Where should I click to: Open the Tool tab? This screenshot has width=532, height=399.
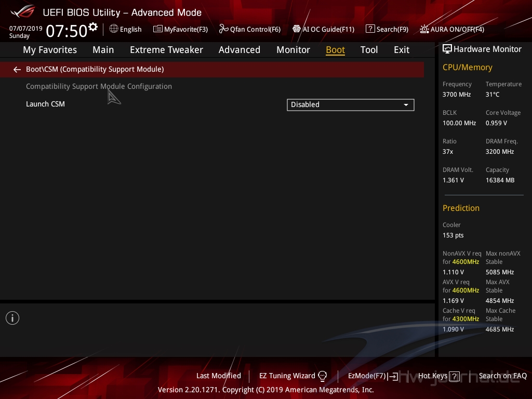point(369,50)
